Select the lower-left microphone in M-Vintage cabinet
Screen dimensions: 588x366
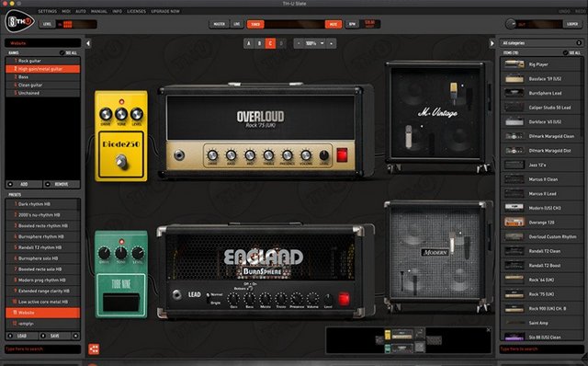coord(409,137)
